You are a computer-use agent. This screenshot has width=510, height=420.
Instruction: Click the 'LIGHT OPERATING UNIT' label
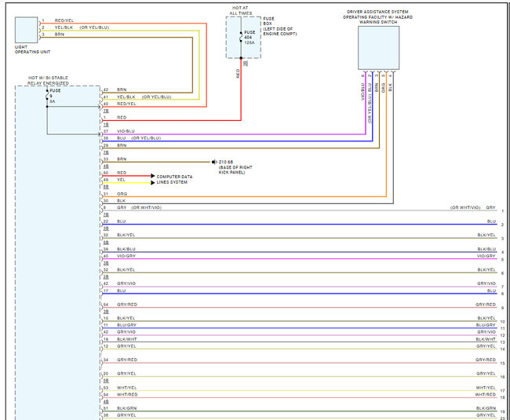32,49
